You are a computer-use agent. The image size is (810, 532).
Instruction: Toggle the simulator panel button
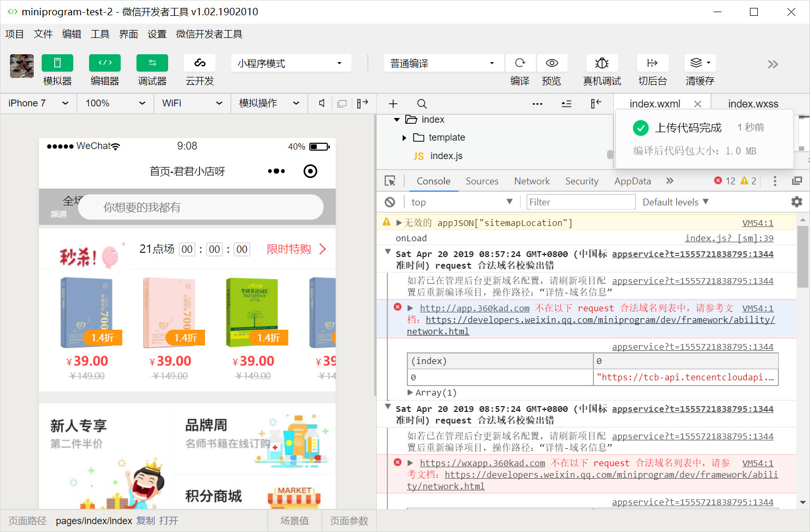point(57,63)
